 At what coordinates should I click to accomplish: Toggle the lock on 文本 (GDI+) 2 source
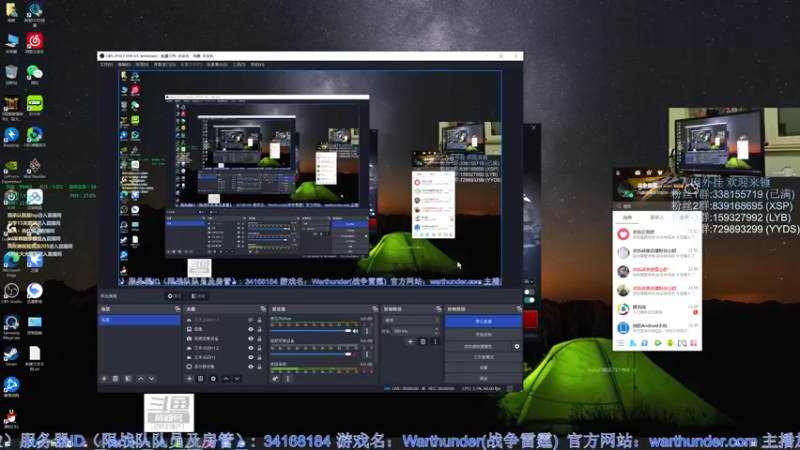pos(259,348)
